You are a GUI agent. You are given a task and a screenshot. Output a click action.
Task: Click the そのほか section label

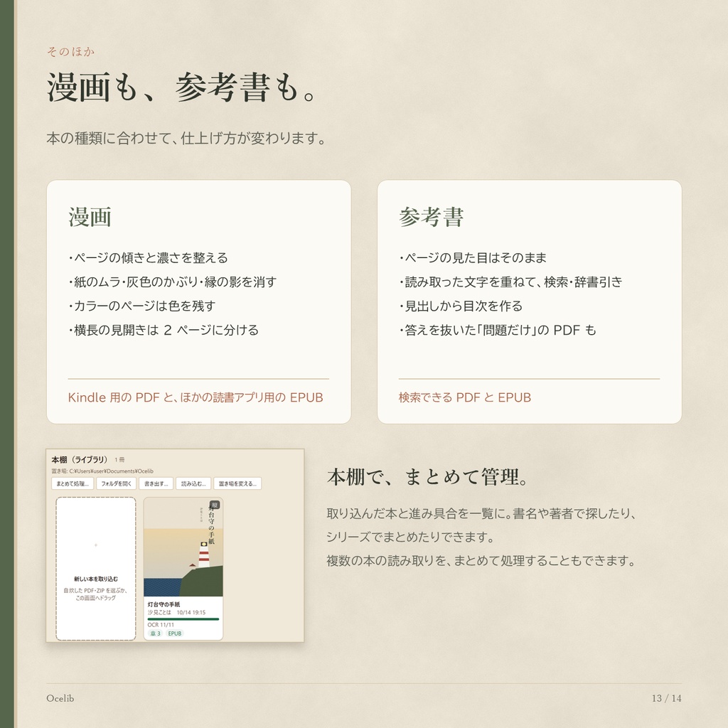pos(70,51)
